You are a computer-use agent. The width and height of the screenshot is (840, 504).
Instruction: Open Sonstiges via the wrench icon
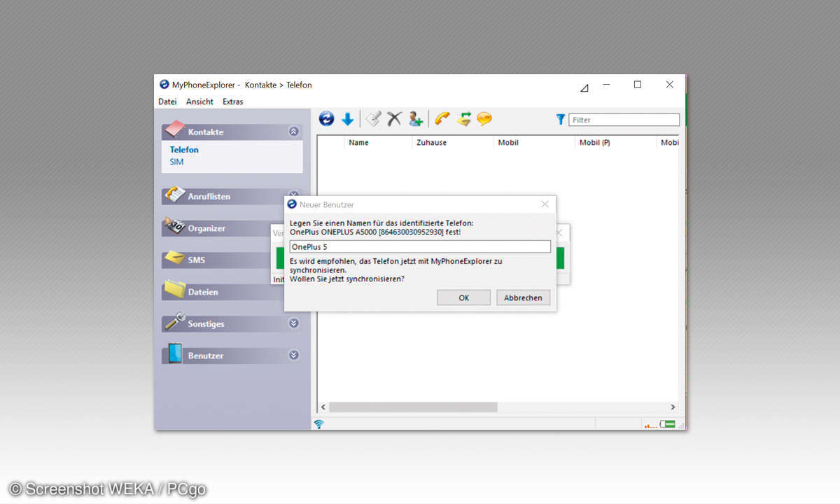click(175, 322)
